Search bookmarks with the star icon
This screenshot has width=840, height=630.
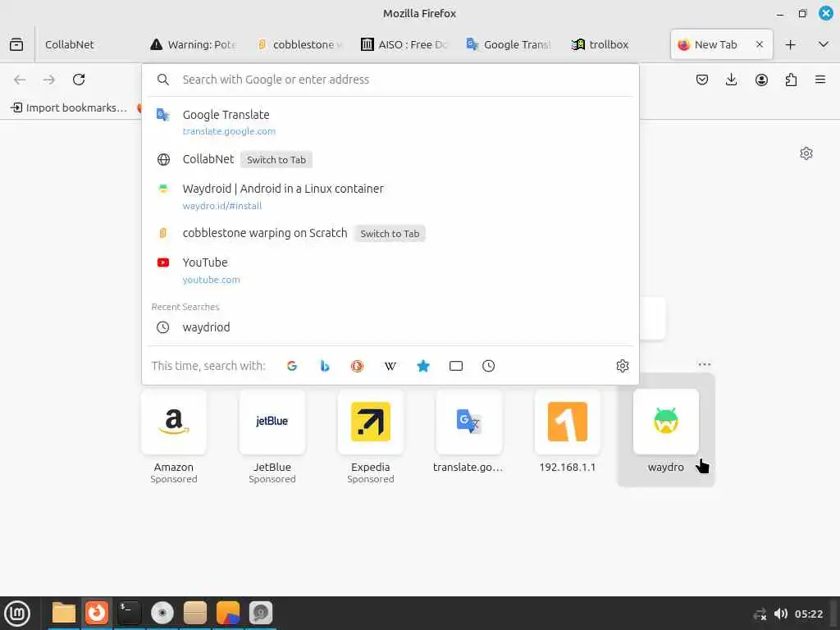(423, 366)
